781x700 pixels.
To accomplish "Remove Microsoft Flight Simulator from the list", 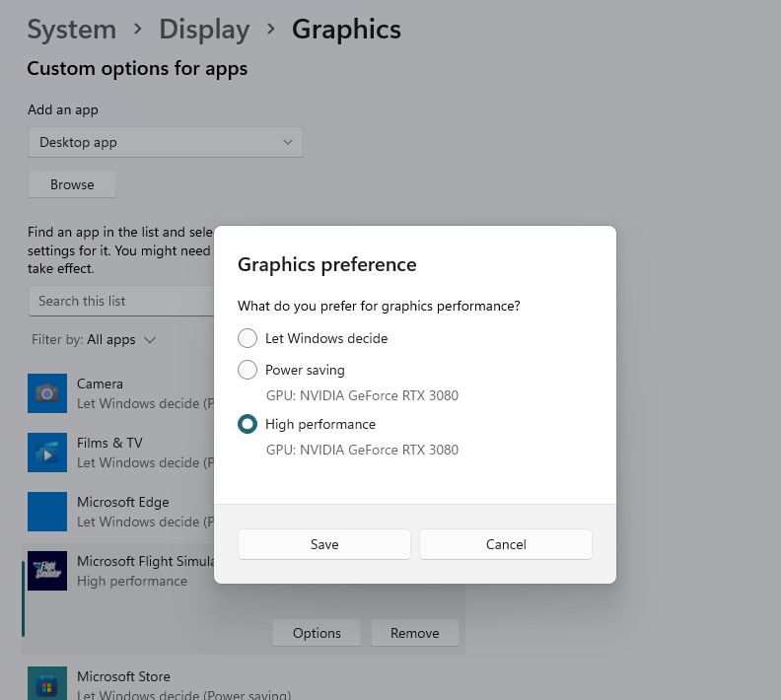I will click(x=415, y=633).
